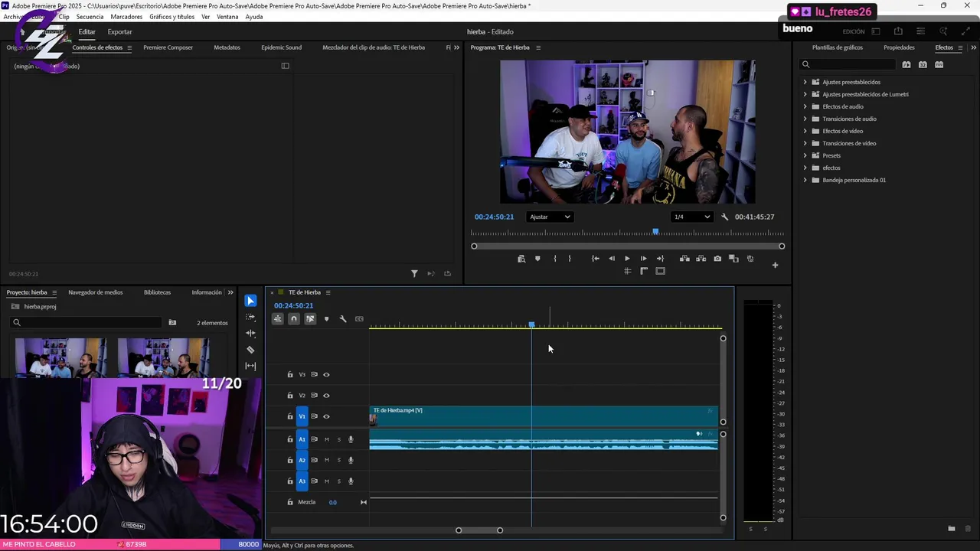Click the Exportar workspace button
Image resolution: width=980 pixels, height=551 pixels.
pyautogui.click(x=119, y=32)
